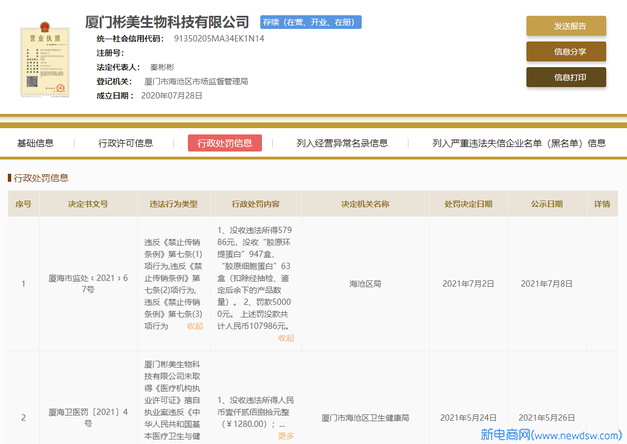
Task: Click the 发送报告 button
Action: click(566, 26)
